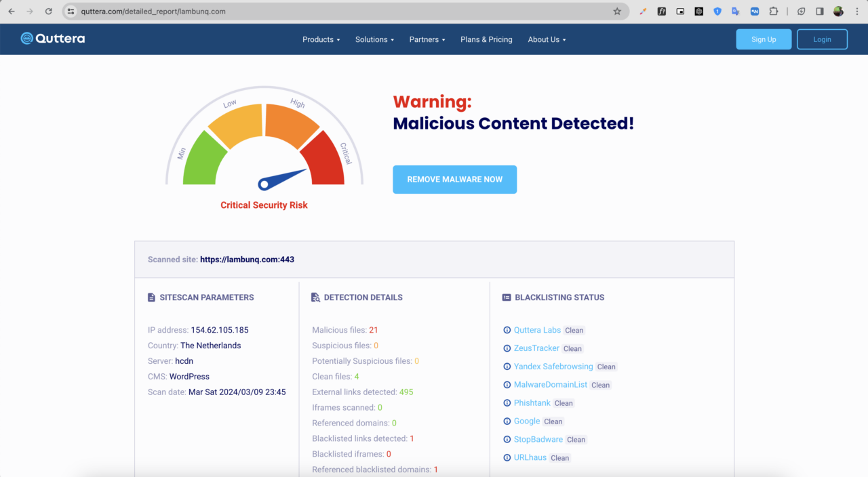Open the color picker eyedropper extension
Screen dimensions: 868x477
click(644, 12)
